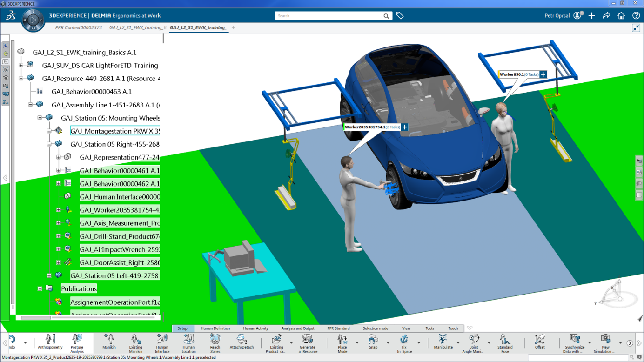Start a New Simulation
The height and width of the screenshot is (362, 644).
tap(605, 343)
